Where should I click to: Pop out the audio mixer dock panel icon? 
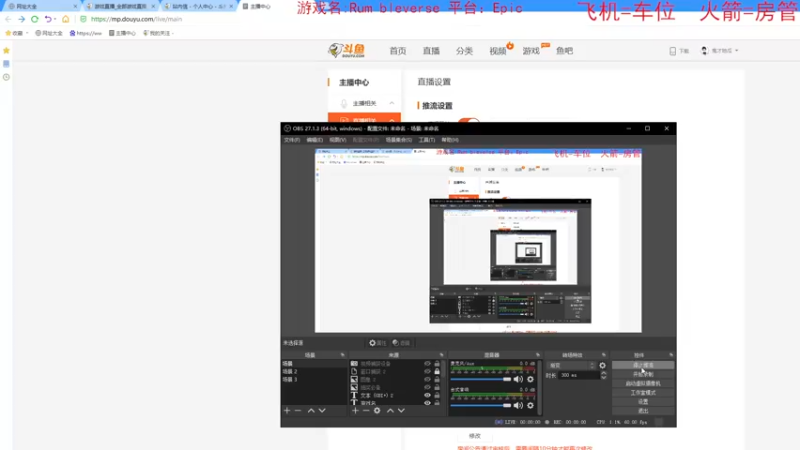pyautogui.click(x=537, y=355)
